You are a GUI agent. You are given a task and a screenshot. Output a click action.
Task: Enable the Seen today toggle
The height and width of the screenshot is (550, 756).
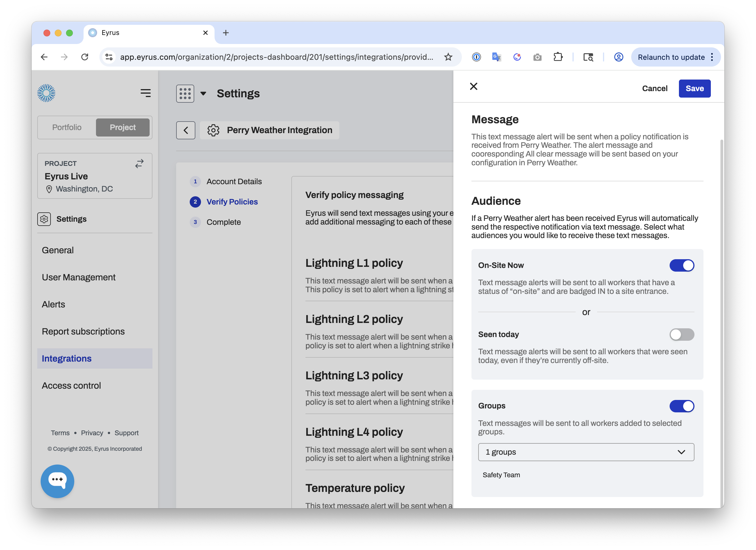pos(682,335)
